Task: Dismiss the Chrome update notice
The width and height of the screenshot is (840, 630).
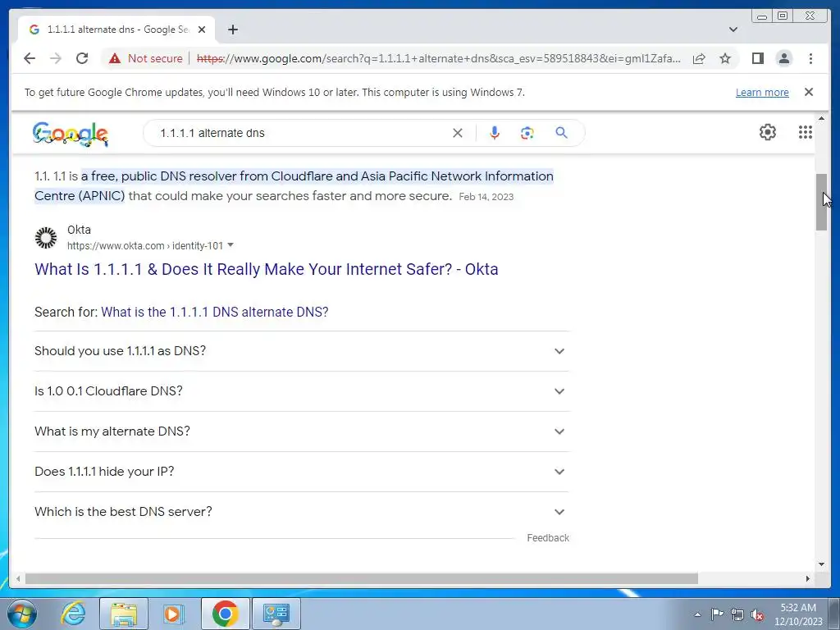Action: pyautogui.click(x=808, y=92)
